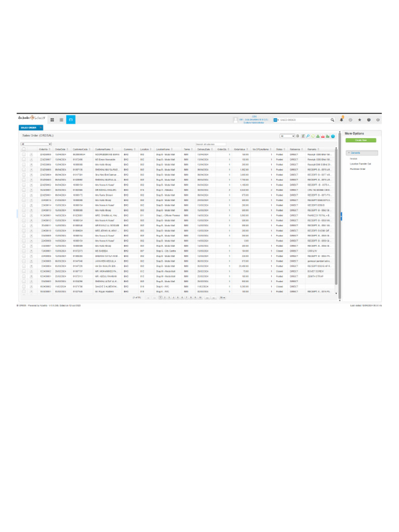Click the print icon in the grid toolbar

pyautogui.click(x=298, y=136)
